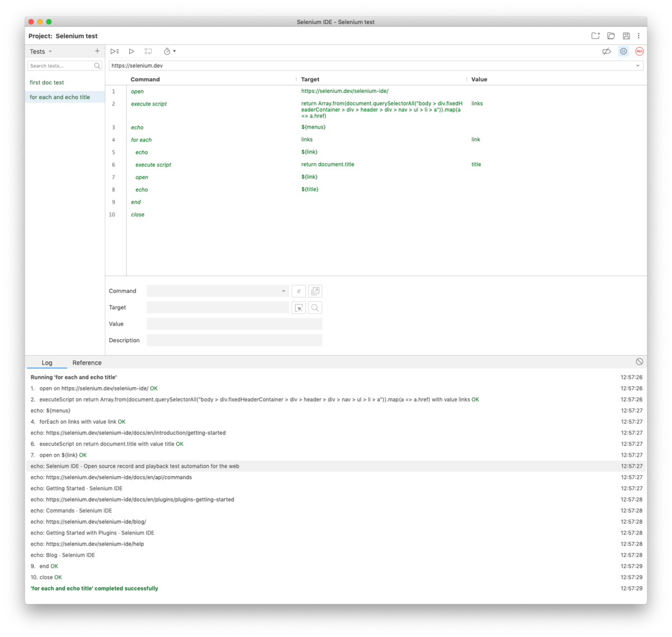
Task: Toggle comment on selected command
Action: point(298,291)
